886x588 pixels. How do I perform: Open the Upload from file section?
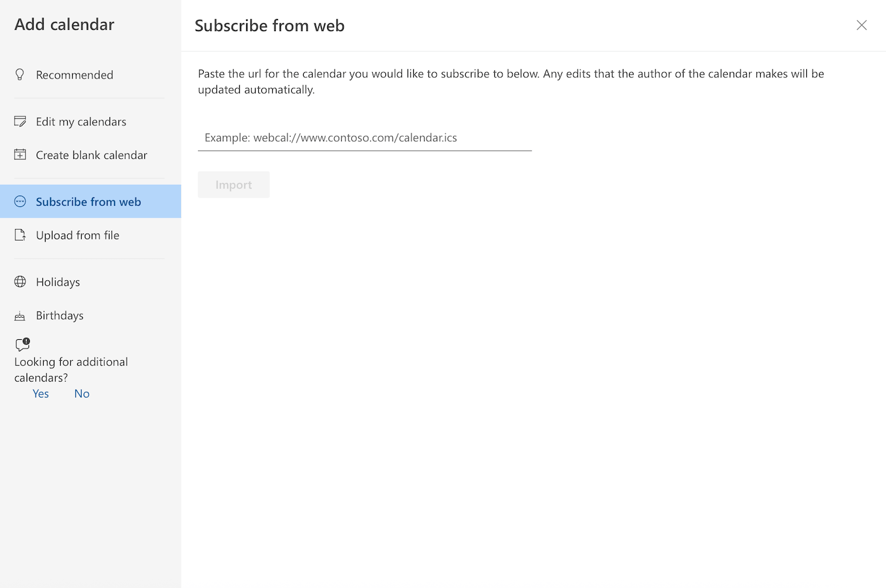click(78, 235)
